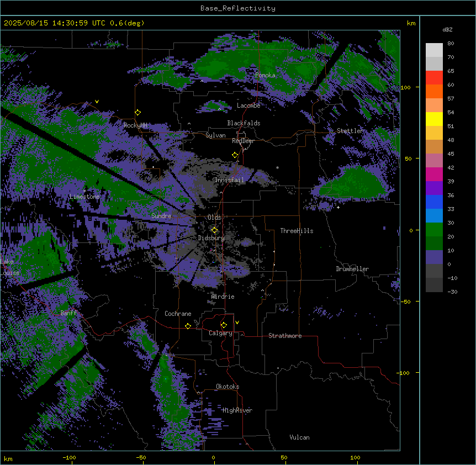Pick the brown 45-48 dBZ legend swatch
The width and height of the screenshot is (476, 465).
434,146
